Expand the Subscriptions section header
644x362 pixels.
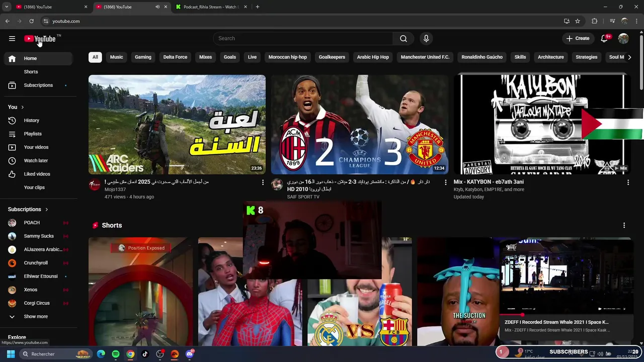click(28, 209)
